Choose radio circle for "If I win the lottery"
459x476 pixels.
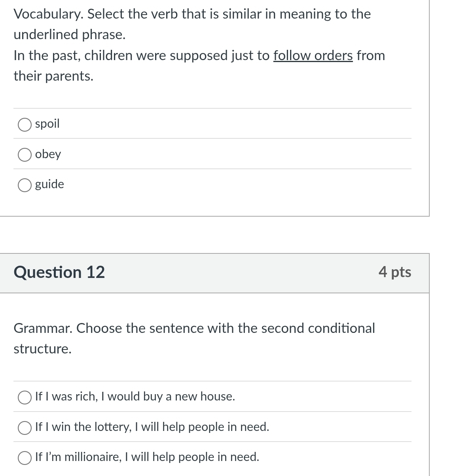point(25,427)
